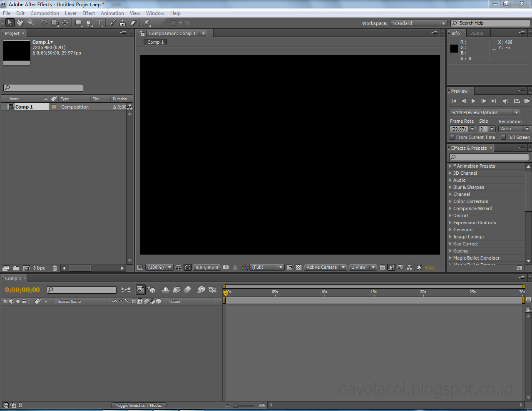532x411 pixels.
Task: Click the reset exposure icon
Action: (419, 267)
